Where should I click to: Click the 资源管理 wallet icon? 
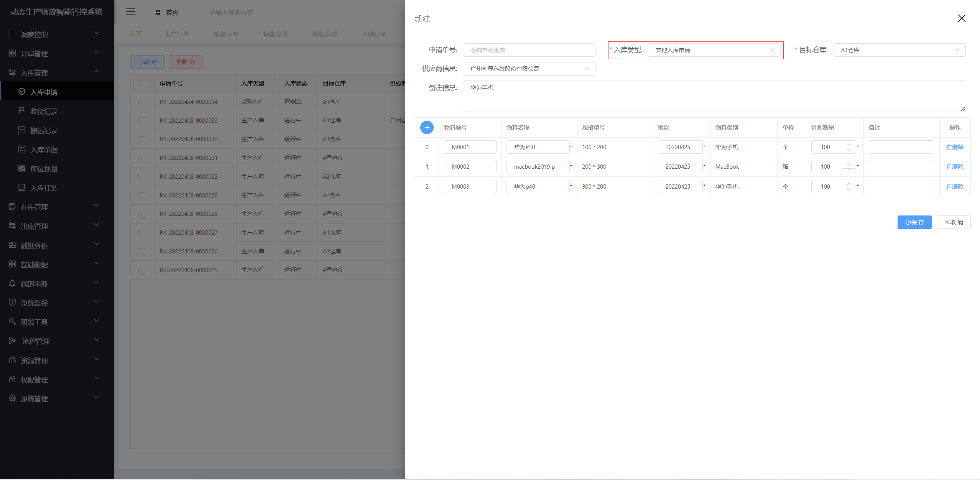click(12, 360)
